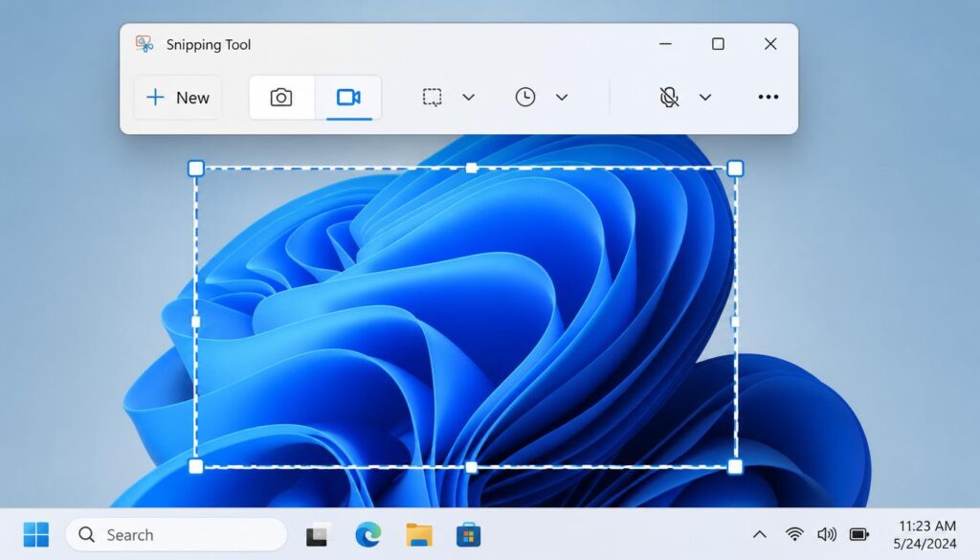Open Wi-Fi network settings in tray

coord(794,534)
